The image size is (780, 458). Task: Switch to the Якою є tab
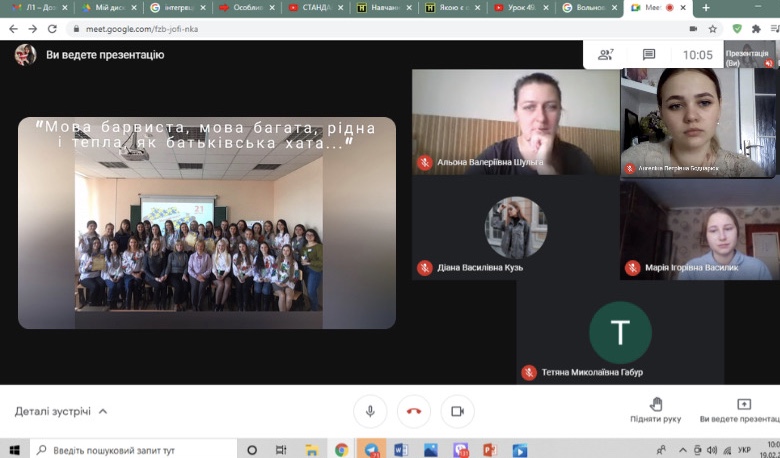pyautogui.click(x=452, y=8)
